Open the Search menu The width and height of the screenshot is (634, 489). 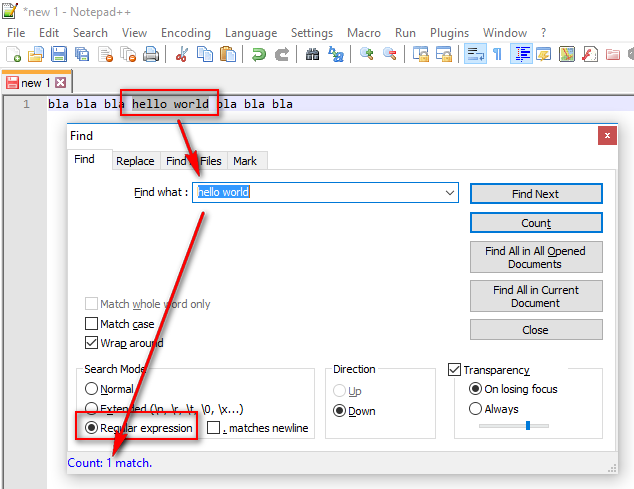pyautogui.click(x=90, y=33)
